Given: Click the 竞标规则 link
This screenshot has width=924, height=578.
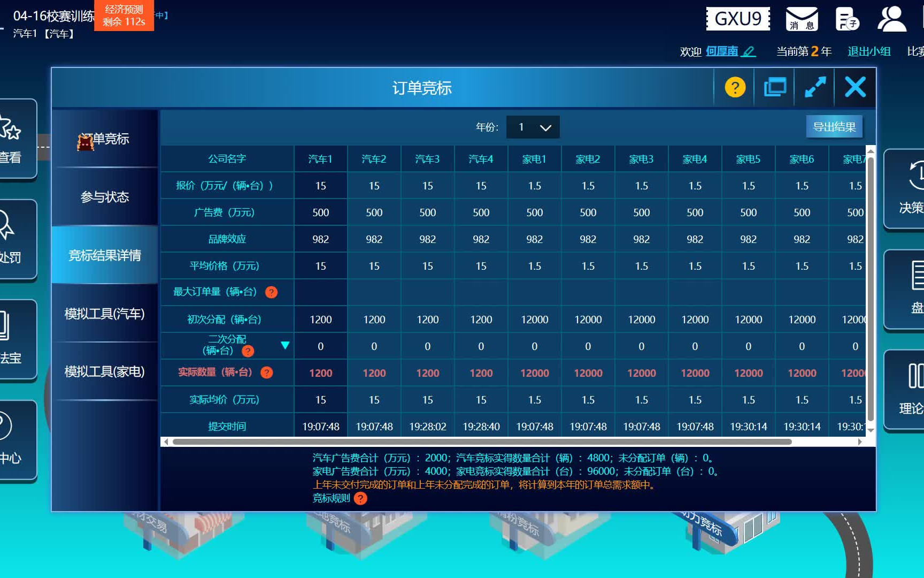Looking at the screenshot, I should point(331,498).
